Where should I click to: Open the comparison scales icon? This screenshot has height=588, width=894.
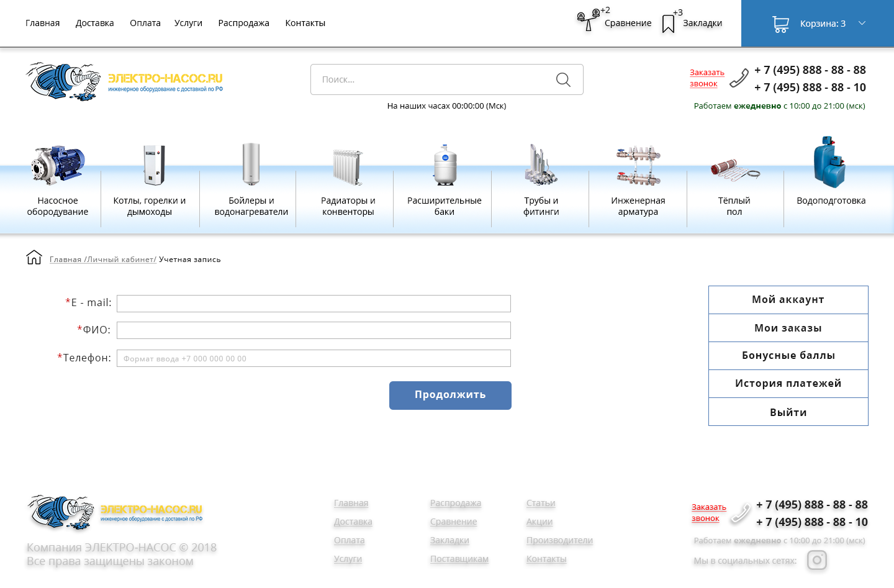coord(588,20)
